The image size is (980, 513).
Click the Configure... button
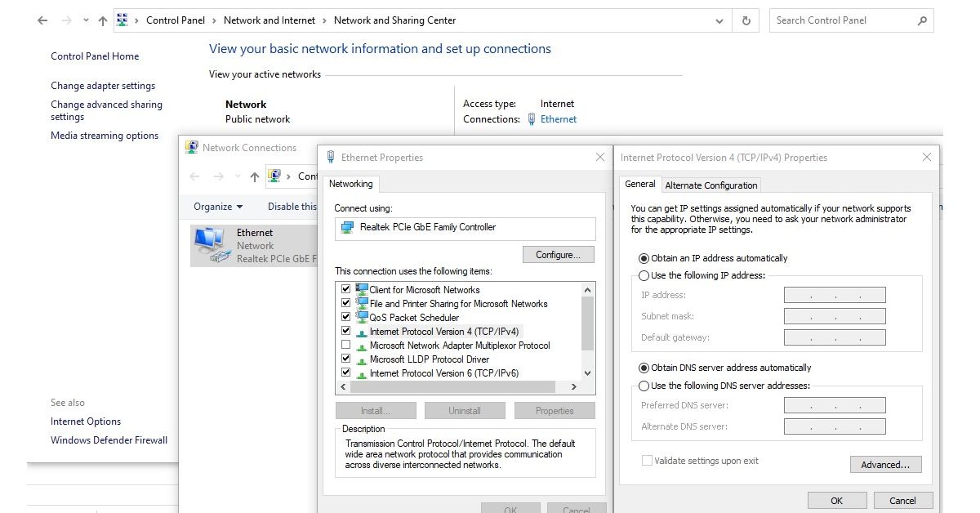(x=558, y=255)
